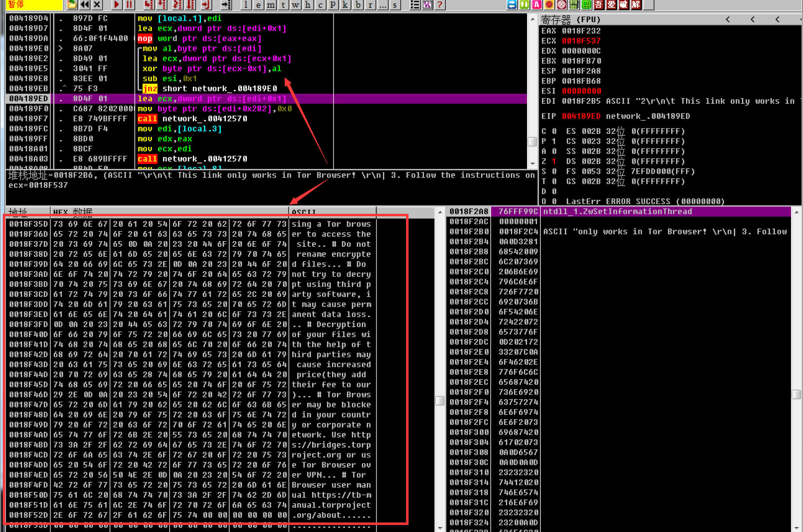
Task: Click the Go to address arrow icon
Action: point(226,5)
